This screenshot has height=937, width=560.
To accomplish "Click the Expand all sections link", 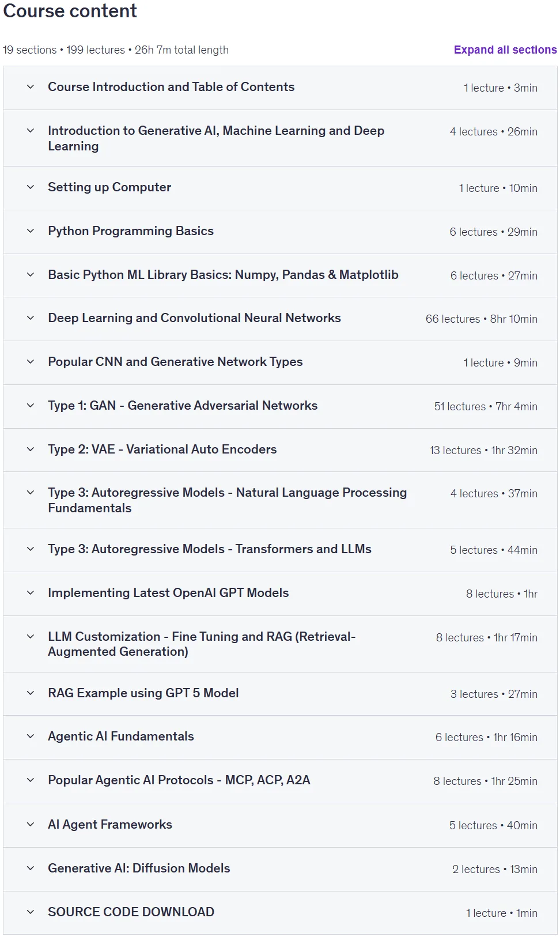I will (505, 50).
